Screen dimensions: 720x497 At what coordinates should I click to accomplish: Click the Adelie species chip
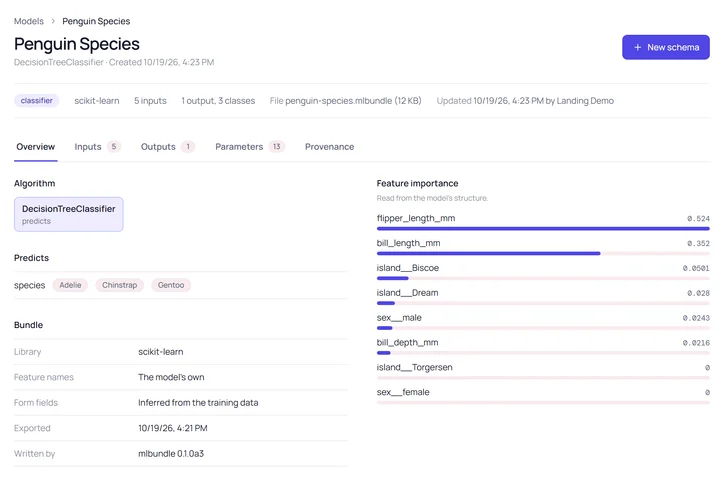(x=70, y=285)
